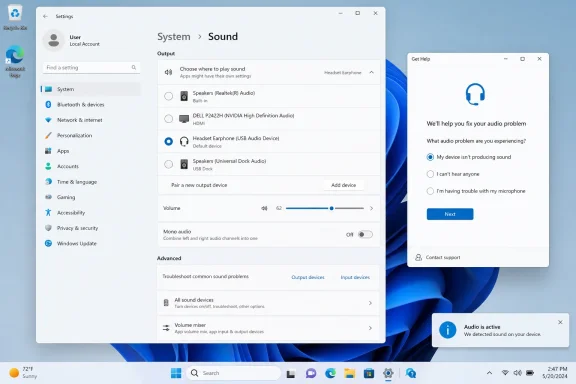Click Contact support link in Get Help

[x=443, y=258]
